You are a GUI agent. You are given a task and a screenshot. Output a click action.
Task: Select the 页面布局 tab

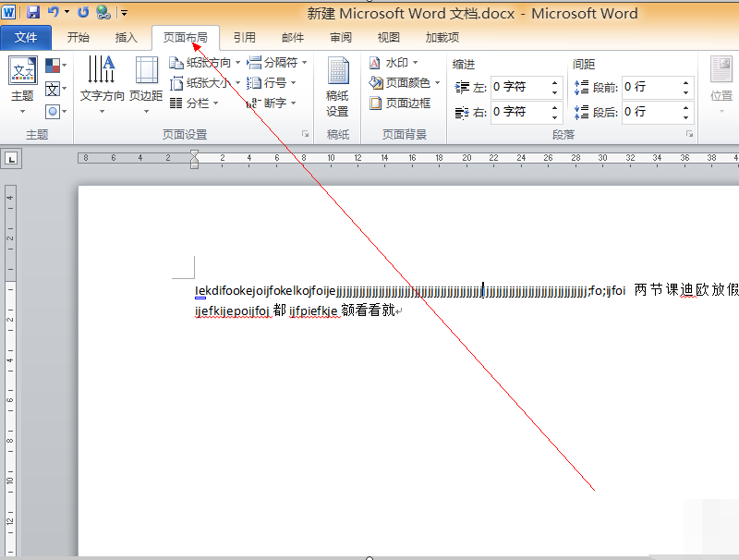click(x=186, y=37)
